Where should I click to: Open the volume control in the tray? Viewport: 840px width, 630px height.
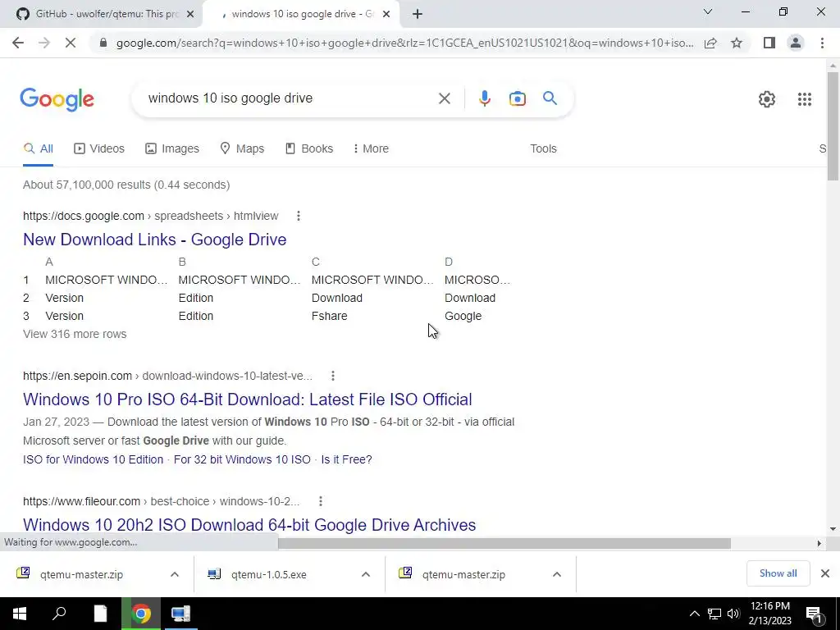[x=733, y=614]
